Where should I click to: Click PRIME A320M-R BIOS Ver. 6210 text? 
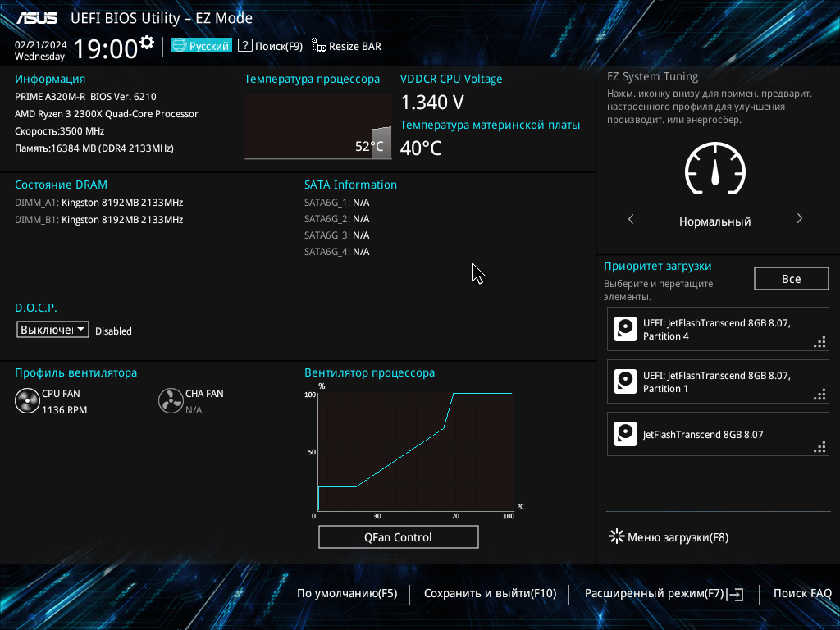[x=85, y=97]
